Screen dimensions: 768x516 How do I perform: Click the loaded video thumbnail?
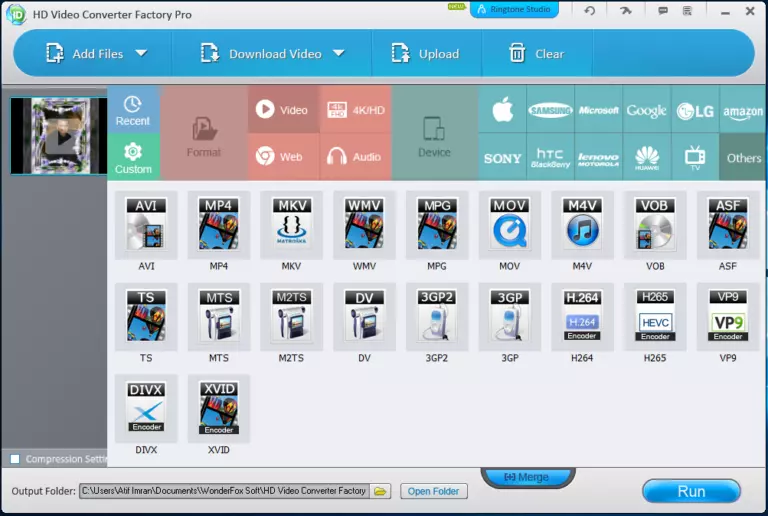59,136
